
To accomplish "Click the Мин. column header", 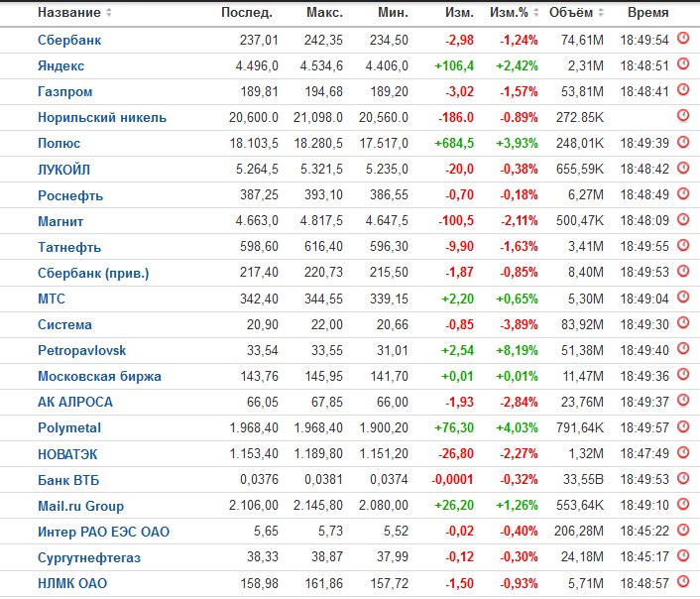I will [x=393, y=13].
